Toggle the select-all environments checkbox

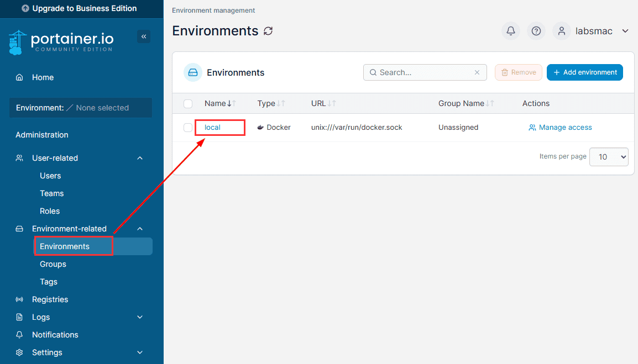click(x=188, y=103)
